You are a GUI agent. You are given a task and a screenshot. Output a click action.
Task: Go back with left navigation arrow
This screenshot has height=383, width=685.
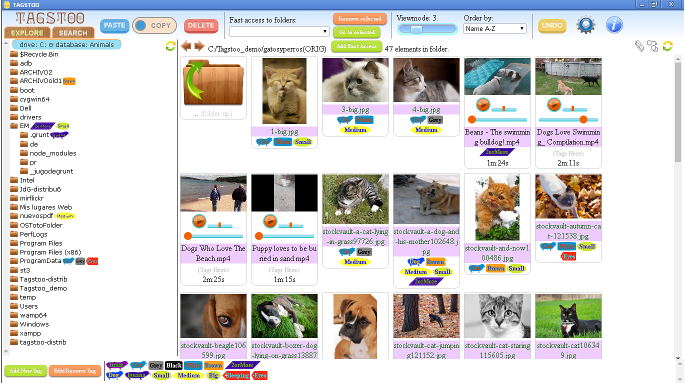click(x=186, y=46)
